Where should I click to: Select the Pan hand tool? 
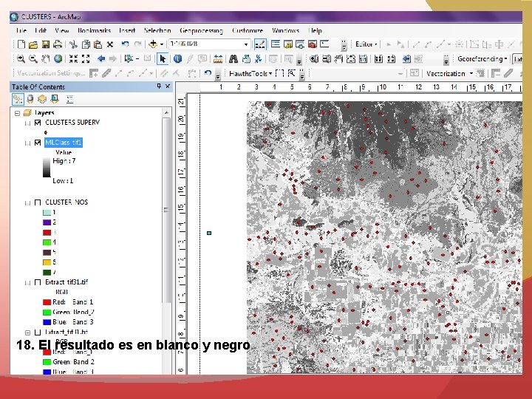[x=46, y=58]
